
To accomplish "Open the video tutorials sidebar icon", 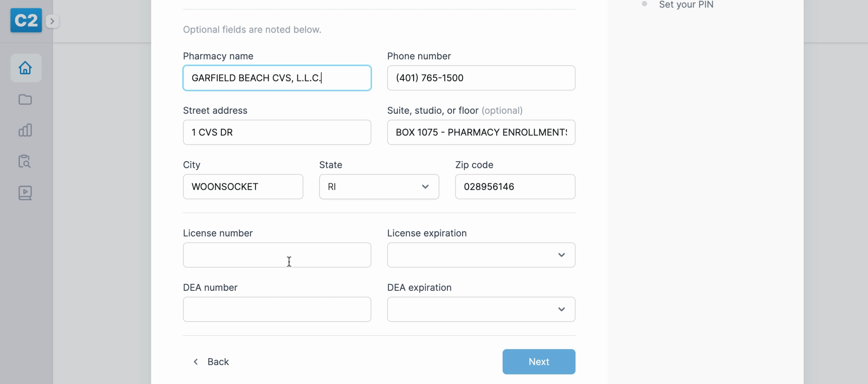I will [25, 193].
